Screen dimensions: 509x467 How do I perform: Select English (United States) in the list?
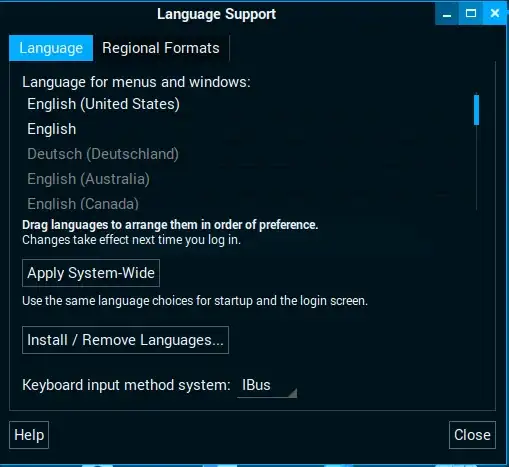(248, 104)
